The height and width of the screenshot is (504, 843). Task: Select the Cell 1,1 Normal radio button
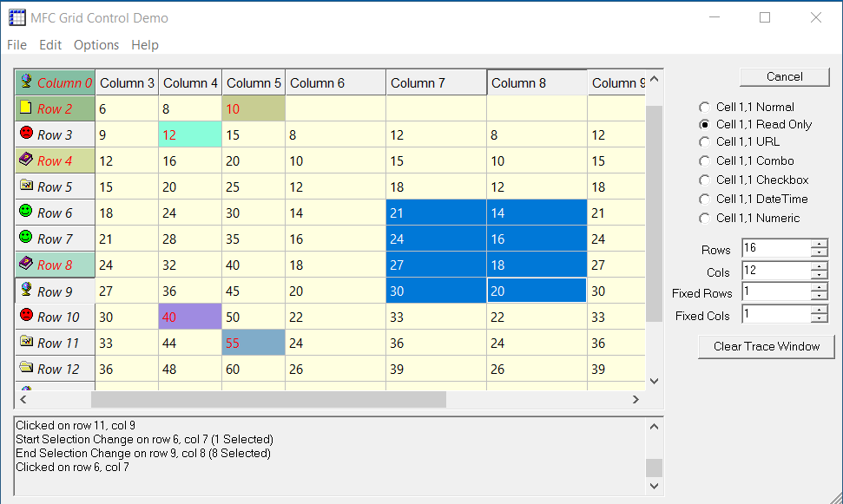pyautogui.click(x=704, y=108)
